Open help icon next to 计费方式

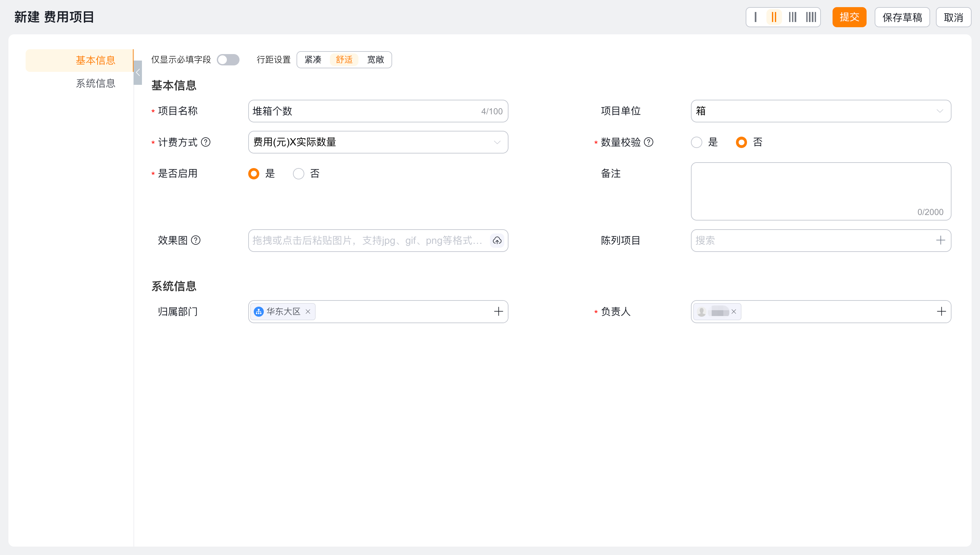point(205,142)
